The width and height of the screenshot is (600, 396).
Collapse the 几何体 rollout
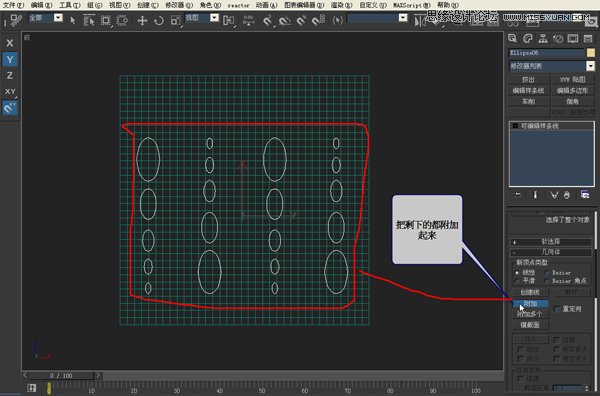click(x=551, y=252)
